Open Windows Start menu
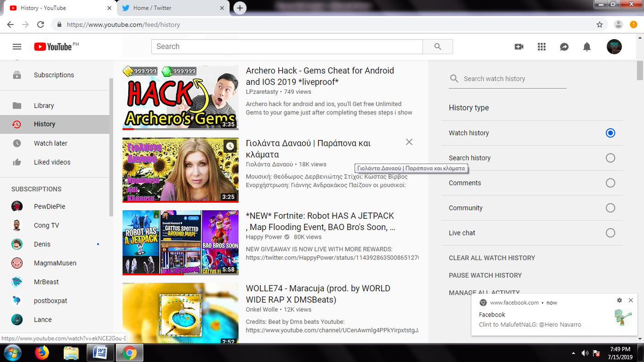 (12, 353)
